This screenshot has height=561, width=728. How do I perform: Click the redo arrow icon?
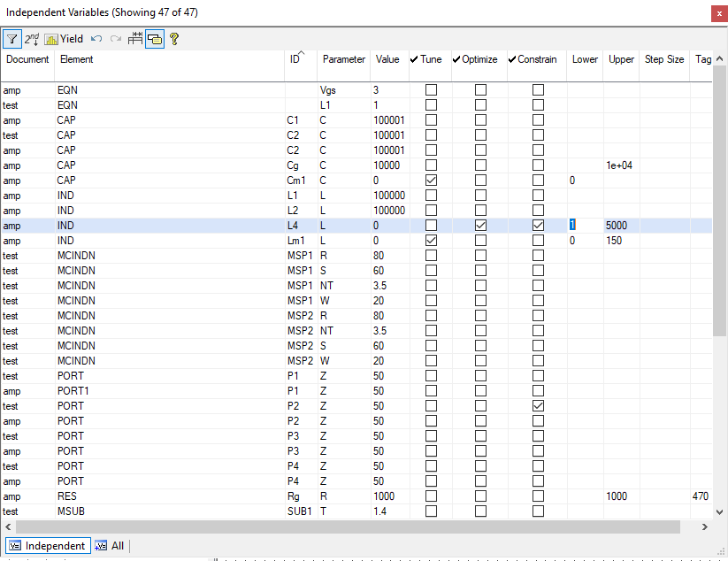(115, 39)
